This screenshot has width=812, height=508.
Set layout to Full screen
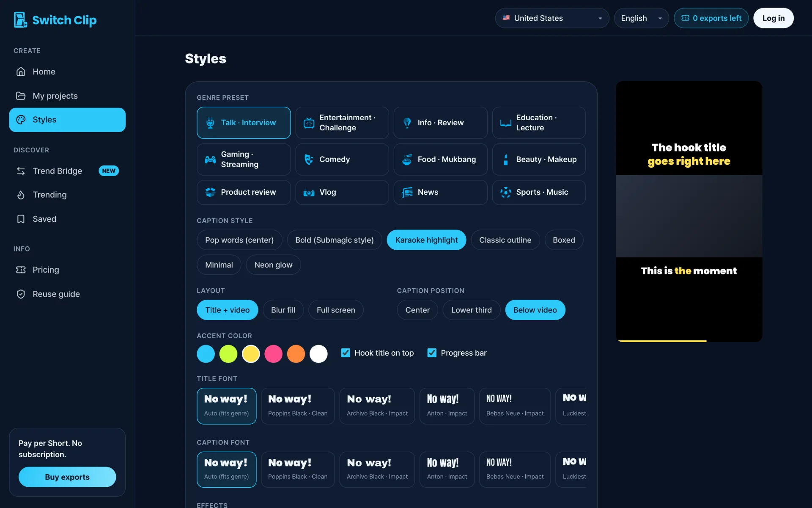coord(336,310)
